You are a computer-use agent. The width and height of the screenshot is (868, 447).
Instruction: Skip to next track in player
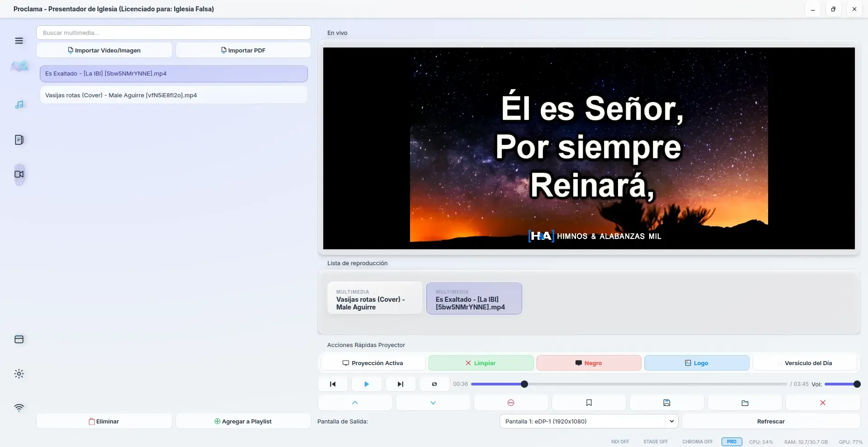click(x=401, y=384)
